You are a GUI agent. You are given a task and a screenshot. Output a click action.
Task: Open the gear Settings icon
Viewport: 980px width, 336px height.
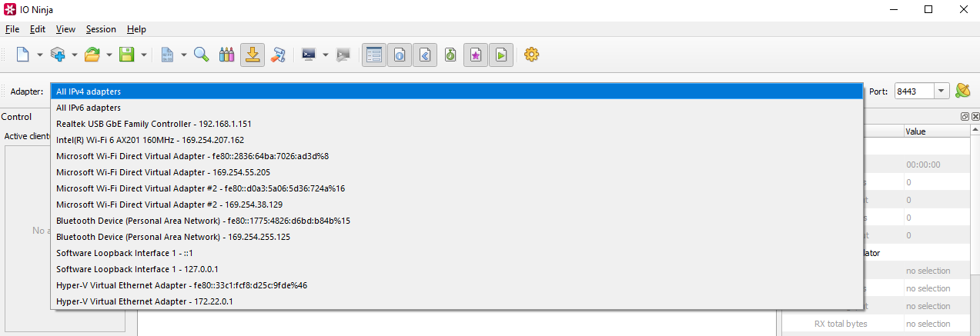pos(531,55)
